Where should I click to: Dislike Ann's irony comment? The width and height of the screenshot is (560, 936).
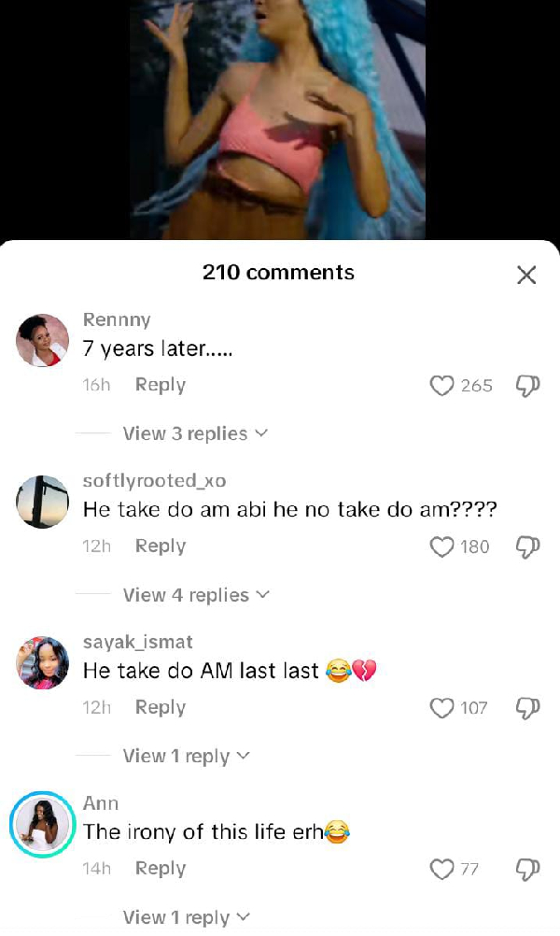pyautogui.click(x=527, y=870)
